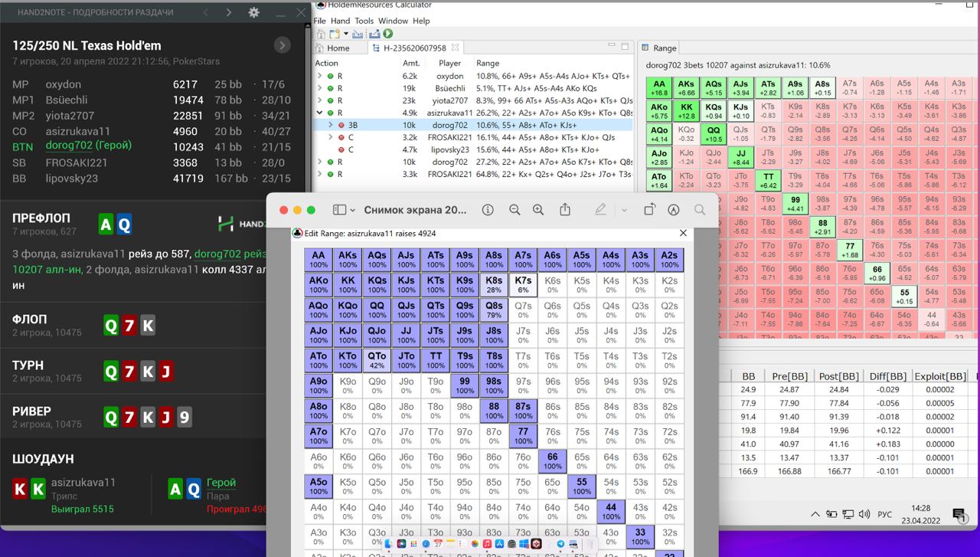Image resolution: width=980 pixels, height=557 pixels.
Task: Expand Bsüechli R 19k tree row
Action: tap(320, 88)
